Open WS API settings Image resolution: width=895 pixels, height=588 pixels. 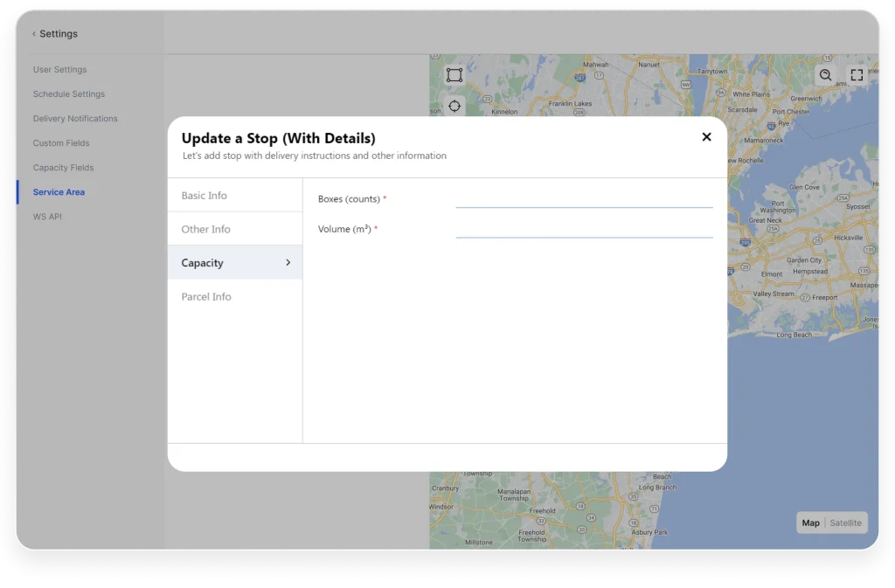click(x=47, y=217)
